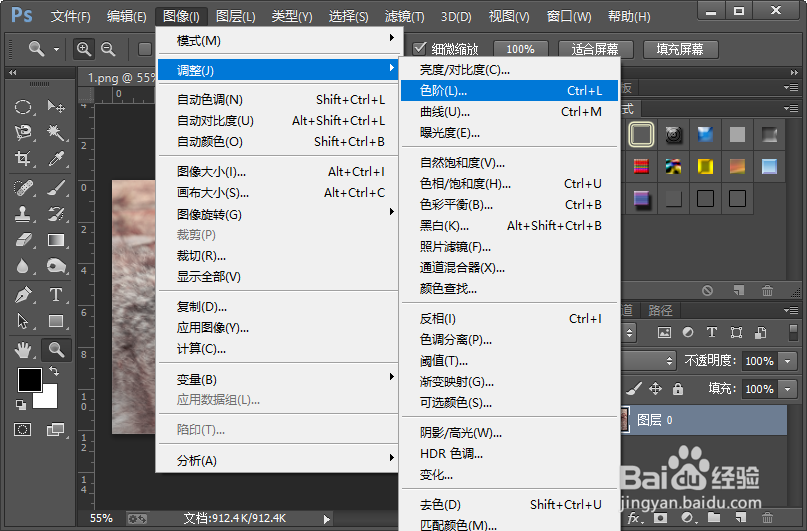Toggle Quick Mask mode
This screenshot has height=531, width=807.
(23, 430)
